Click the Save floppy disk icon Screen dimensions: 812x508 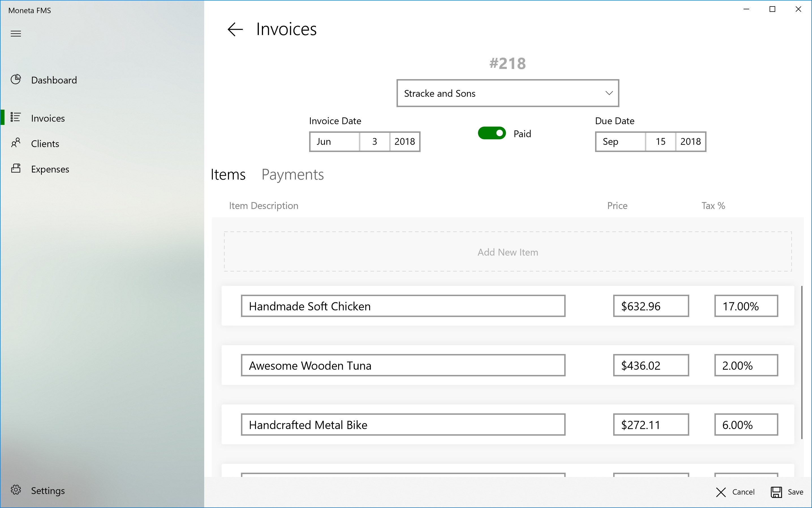776,492
